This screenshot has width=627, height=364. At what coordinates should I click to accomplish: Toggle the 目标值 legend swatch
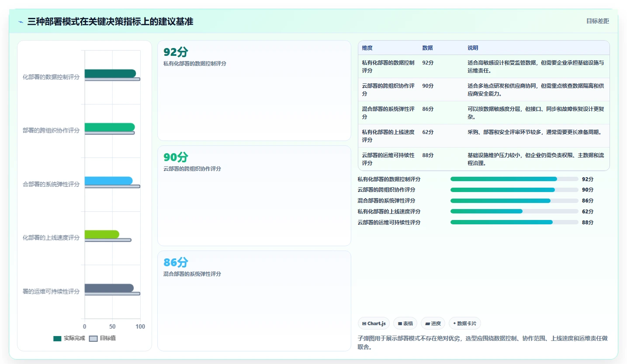tap(93, 338)
